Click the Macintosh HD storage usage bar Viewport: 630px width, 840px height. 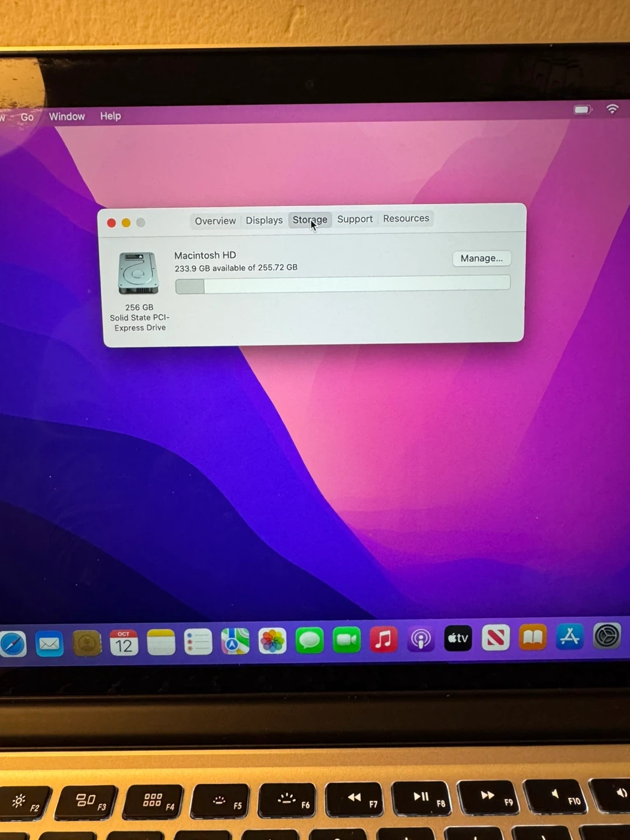coord(342,285)
